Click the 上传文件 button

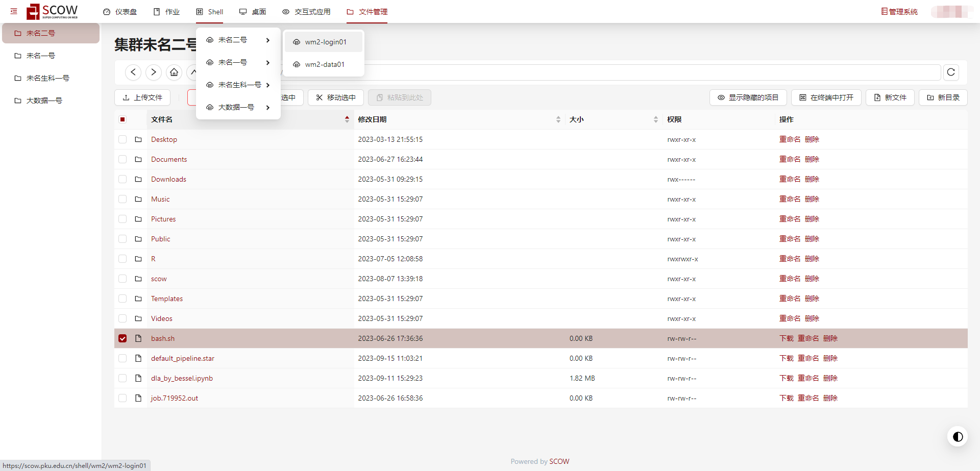coord(142,97)
